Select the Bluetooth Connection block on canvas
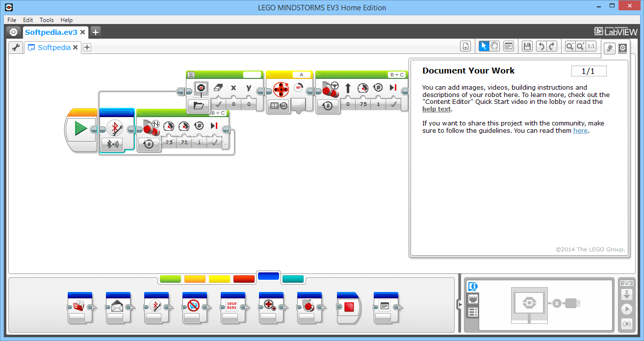The width and height of the screenshot is (644, 341). point(116,128)
